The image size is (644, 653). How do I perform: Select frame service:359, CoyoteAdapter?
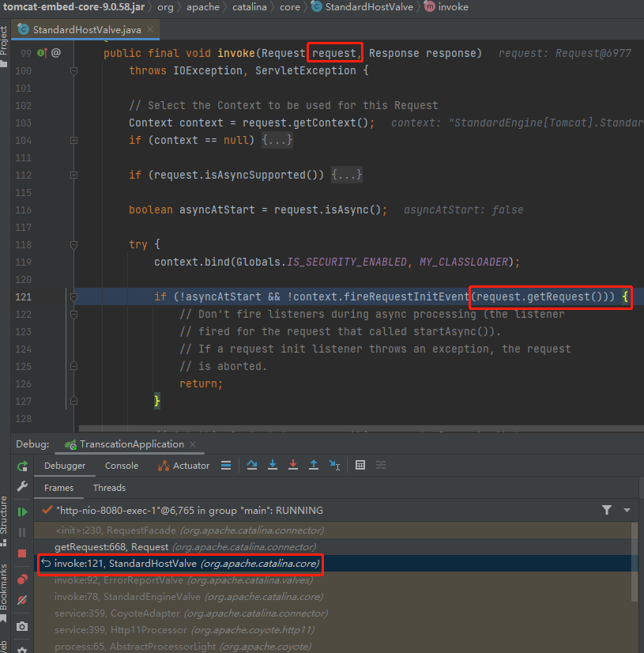point(332,613)
